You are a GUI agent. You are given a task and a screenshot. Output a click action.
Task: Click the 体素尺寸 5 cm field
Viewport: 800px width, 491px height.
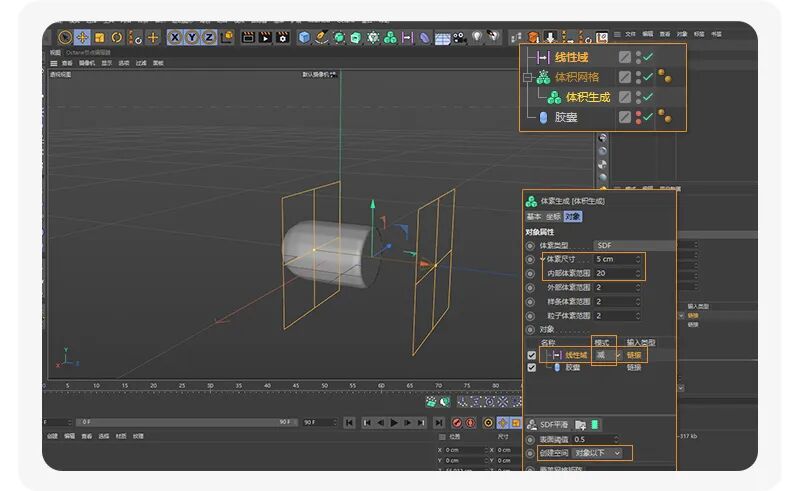617,259
